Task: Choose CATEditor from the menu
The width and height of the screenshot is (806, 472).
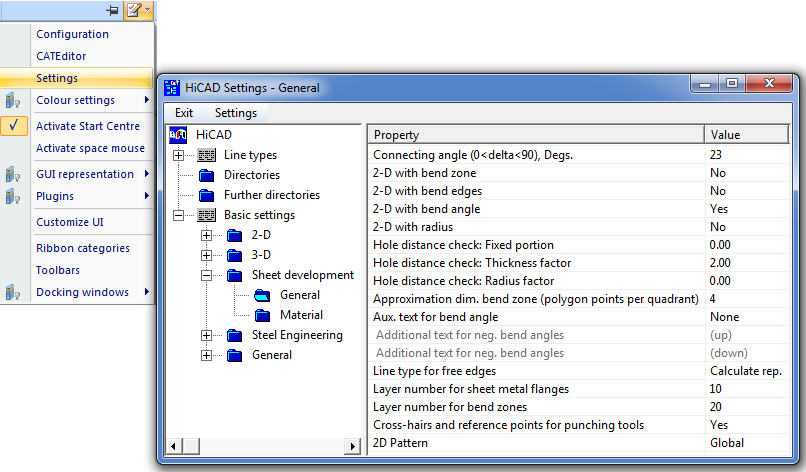Action: pos(61,56)
